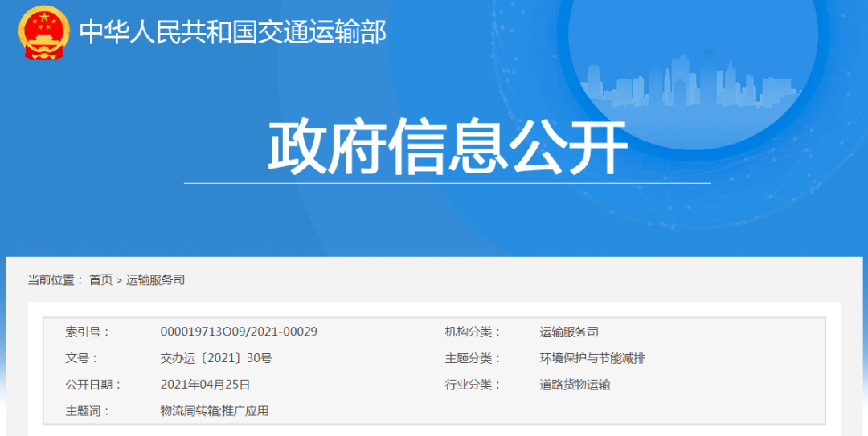868x436 pixels.
Task: Go to 首页 in the breadcrumb
Action: [x=100, y=280]
